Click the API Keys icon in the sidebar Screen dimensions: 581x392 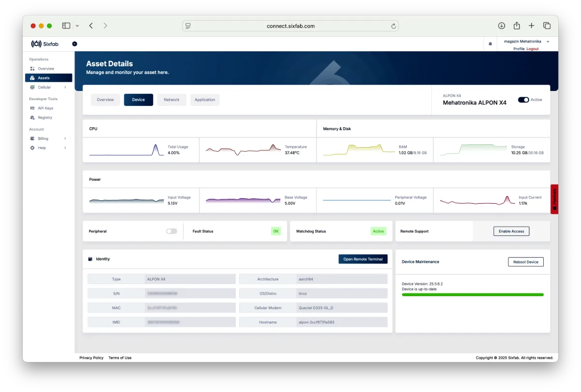(32, 108)
